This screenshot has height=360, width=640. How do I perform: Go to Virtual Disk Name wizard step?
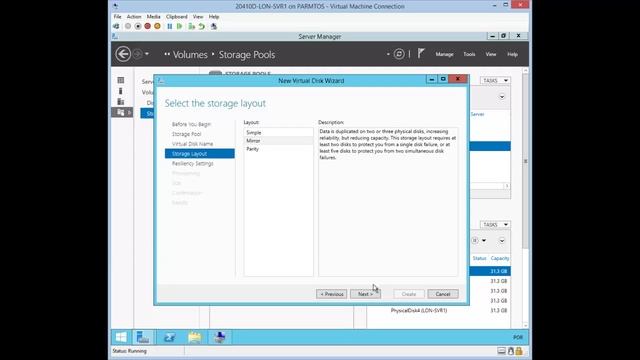192,144
